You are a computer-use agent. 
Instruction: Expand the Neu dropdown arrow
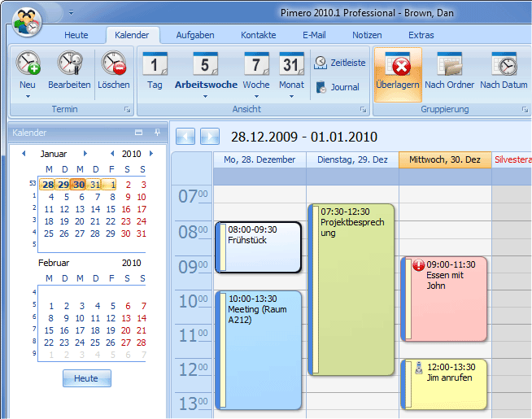28,96
